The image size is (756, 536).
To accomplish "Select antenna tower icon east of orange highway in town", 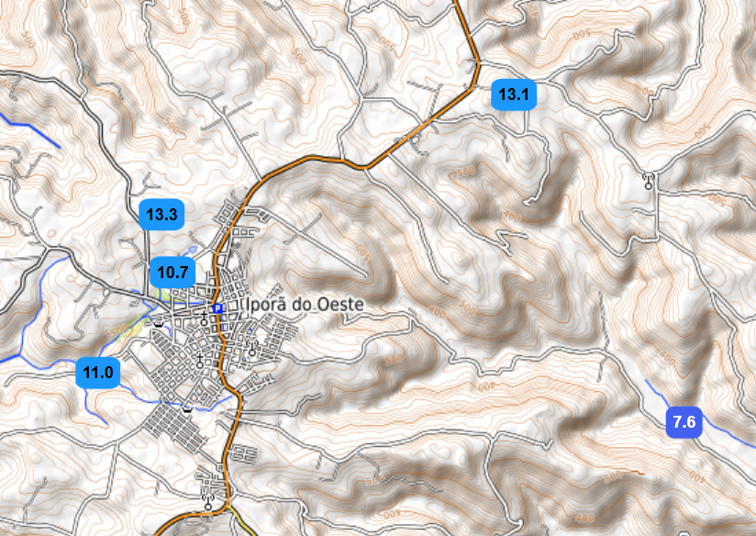I will (250, 349).
